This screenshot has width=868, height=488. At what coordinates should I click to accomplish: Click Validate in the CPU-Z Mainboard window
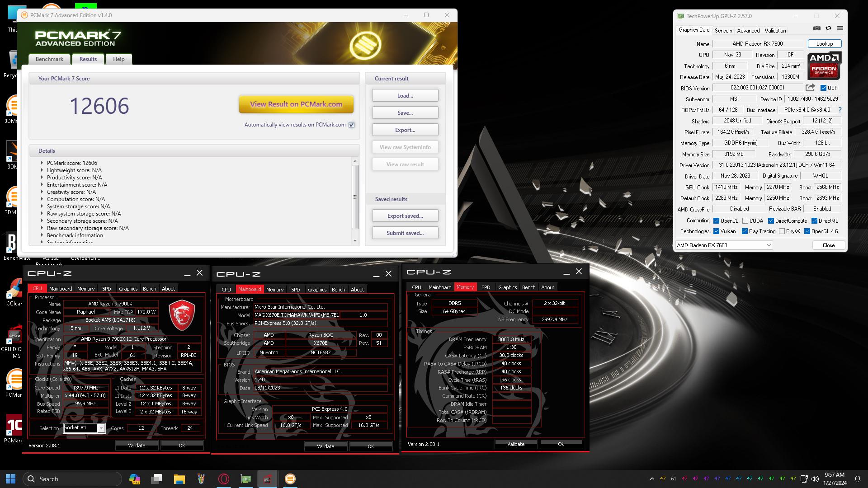[x=325, y=446]
